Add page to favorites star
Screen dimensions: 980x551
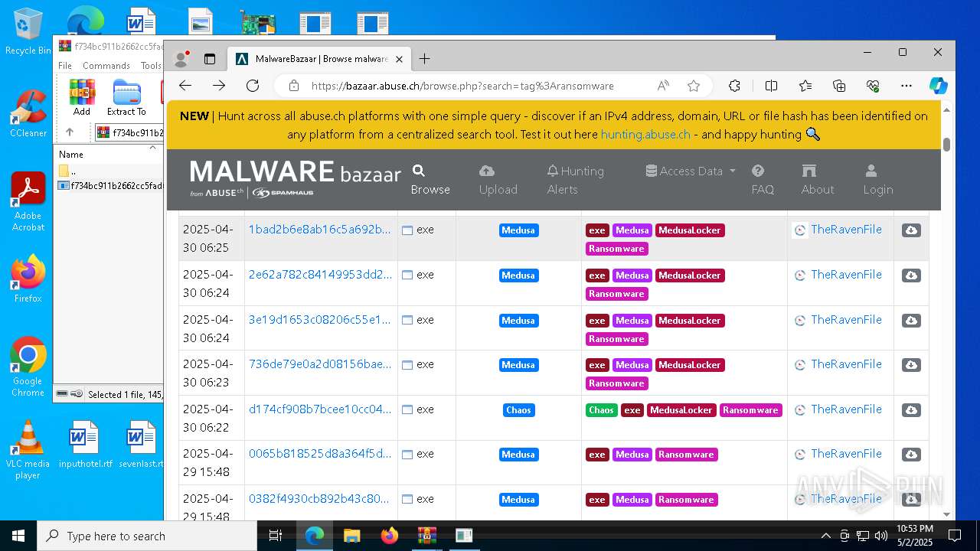(694, 86)
